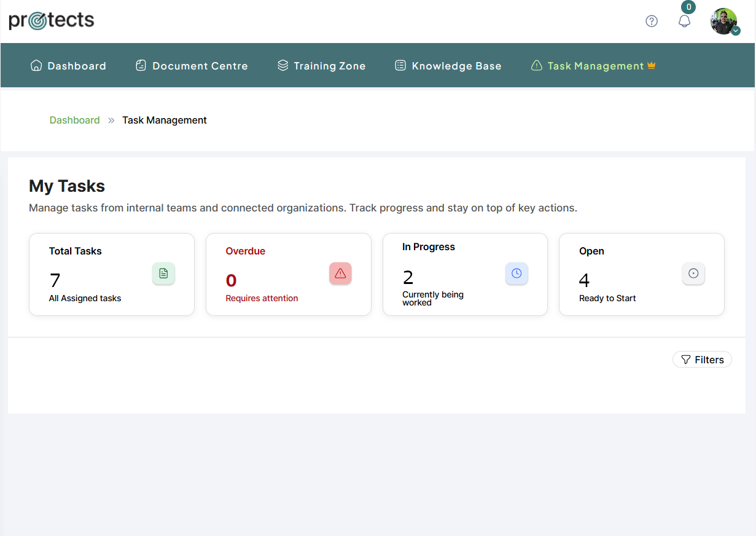Open the Filters dropdown
756x536 pixels.
click(702, 360)
